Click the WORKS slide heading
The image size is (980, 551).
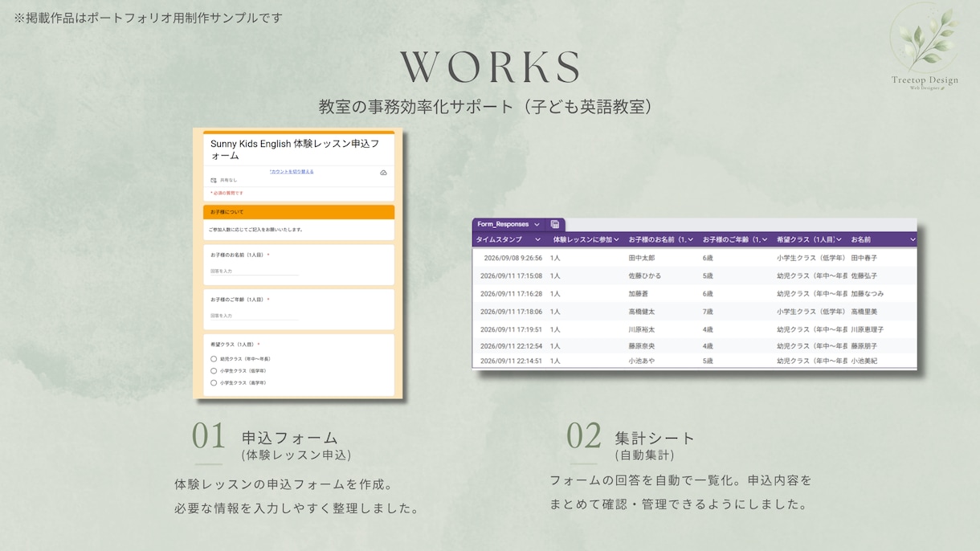[490, 67]
